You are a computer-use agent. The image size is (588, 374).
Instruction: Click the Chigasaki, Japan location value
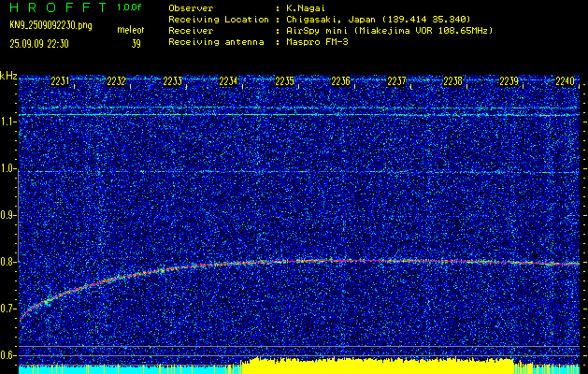click(378, 19)
